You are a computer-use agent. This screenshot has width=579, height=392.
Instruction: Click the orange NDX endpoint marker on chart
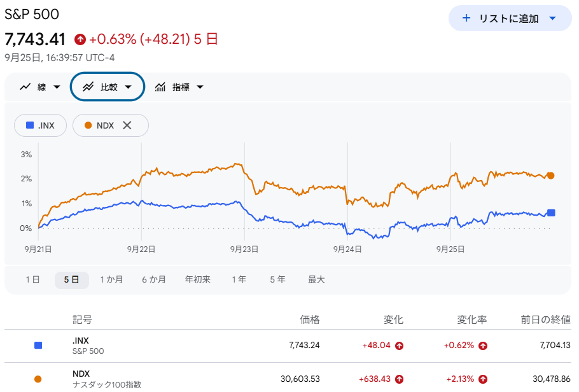coord(550,176)
